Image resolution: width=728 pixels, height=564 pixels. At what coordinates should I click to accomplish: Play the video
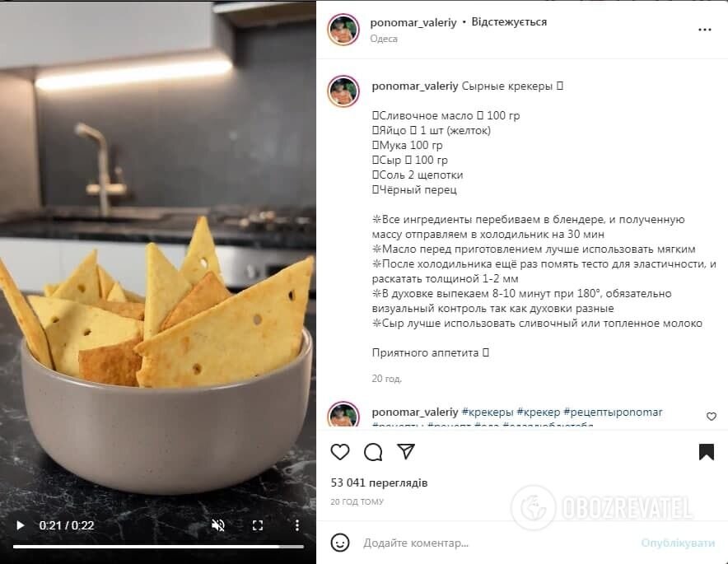pyautogui.click(x=20, y=525)
